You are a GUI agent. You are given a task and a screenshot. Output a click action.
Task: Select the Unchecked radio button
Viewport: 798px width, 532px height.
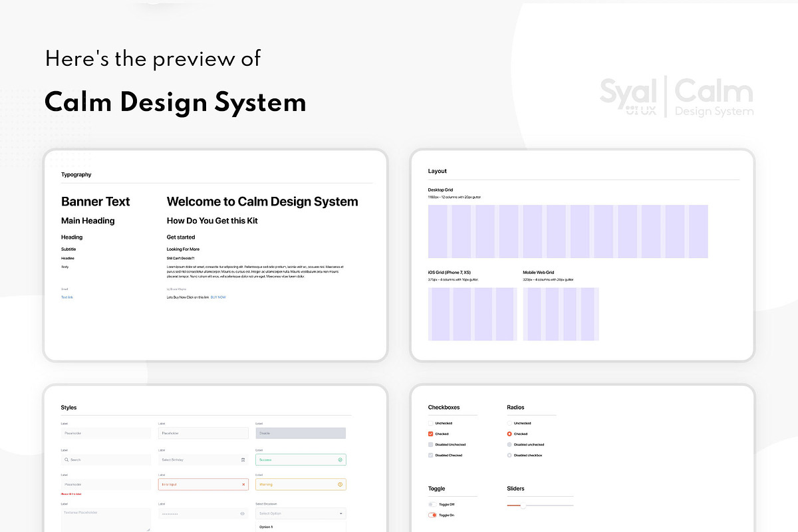[509, 423]
